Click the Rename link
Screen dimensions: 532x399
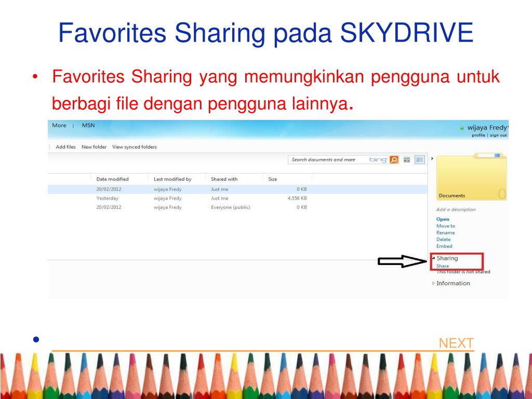[x=445, y=233]
